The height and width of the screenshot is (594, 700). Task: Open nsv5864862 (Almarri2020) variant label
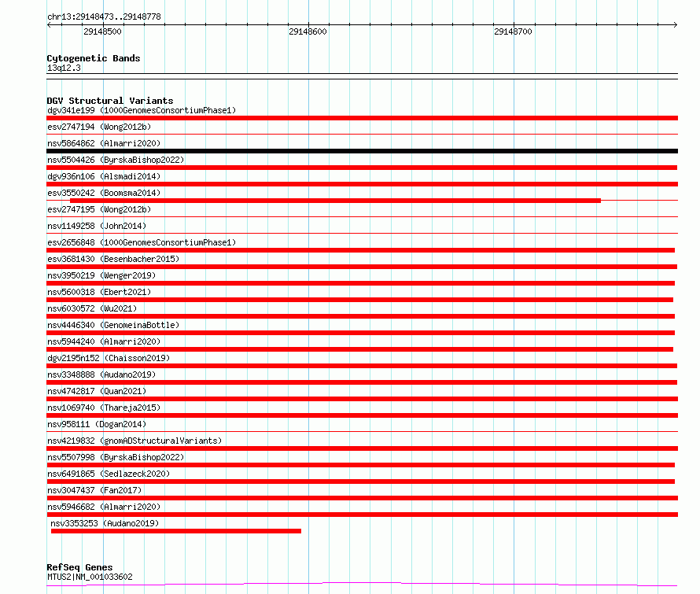(104, 143)
